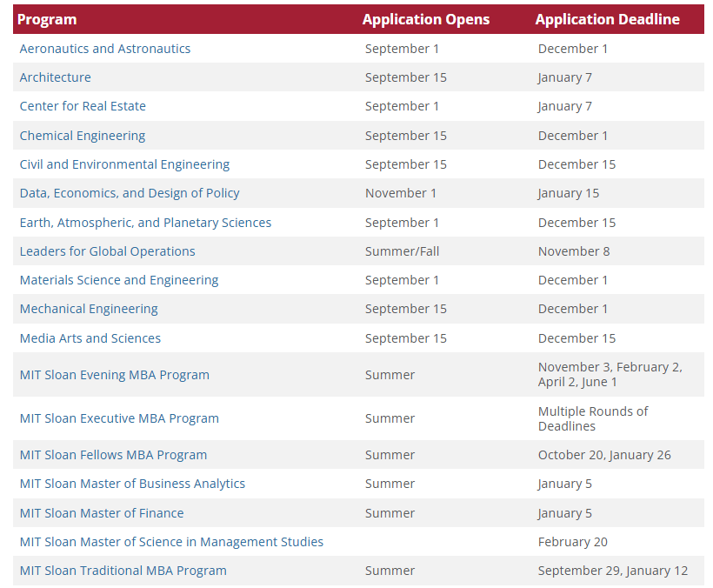The height and width of the screenshot is (588, 713).
Task: Select Architecture's September 15 opening date
Action: [405, 77]
